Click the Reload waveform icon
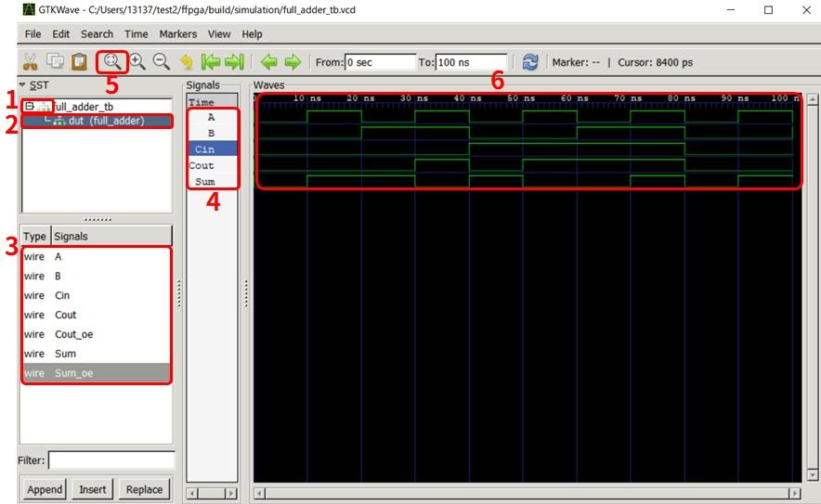The height and width of the screenshot is (504, 821). pyautogui.click(x=530, y=62)
